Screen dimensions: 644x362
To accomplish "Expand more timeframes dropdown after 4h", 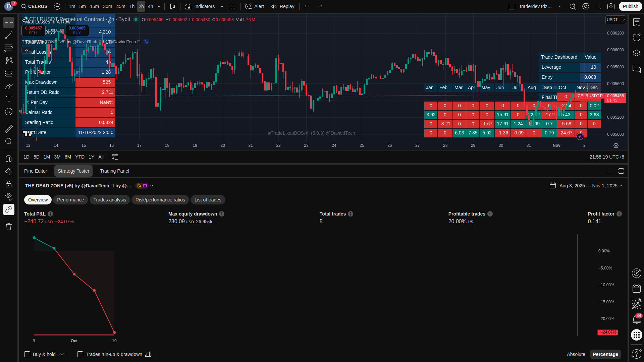I will click(x=159, y=6).
